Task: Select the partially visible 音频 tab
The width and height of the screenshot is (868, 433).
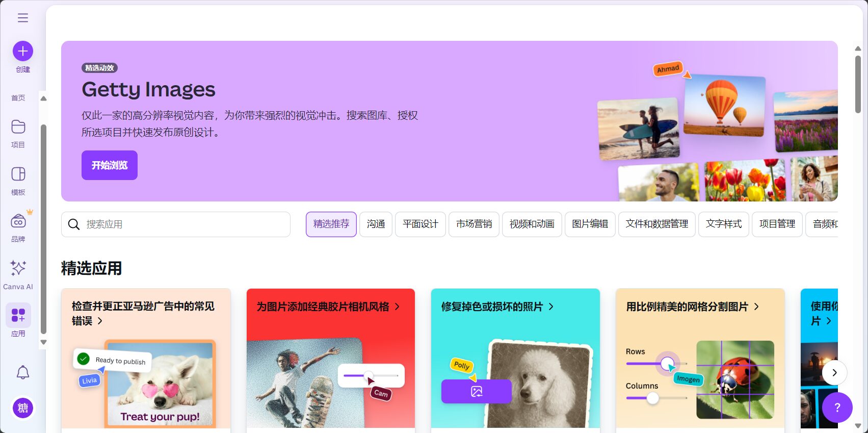Action: 822,224
